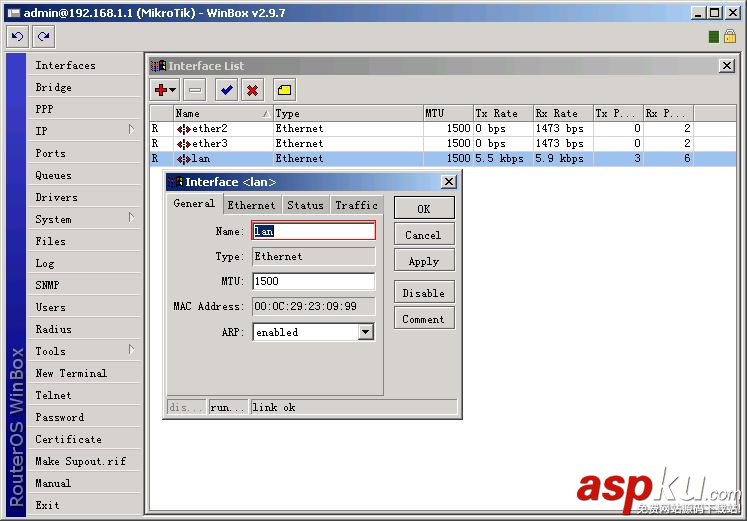
Task: Click the OK button
Action: point(424,208)
